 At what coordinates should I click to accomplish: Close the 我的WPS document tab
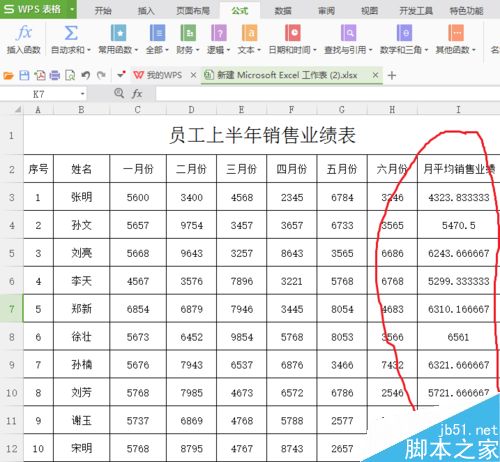pyautogui.click(x=193, y=75)
